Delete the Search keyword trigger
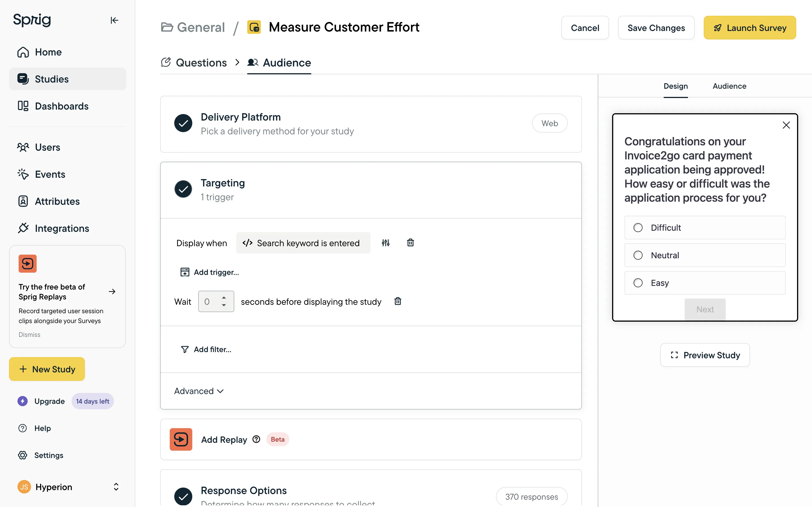 (410, 243)
